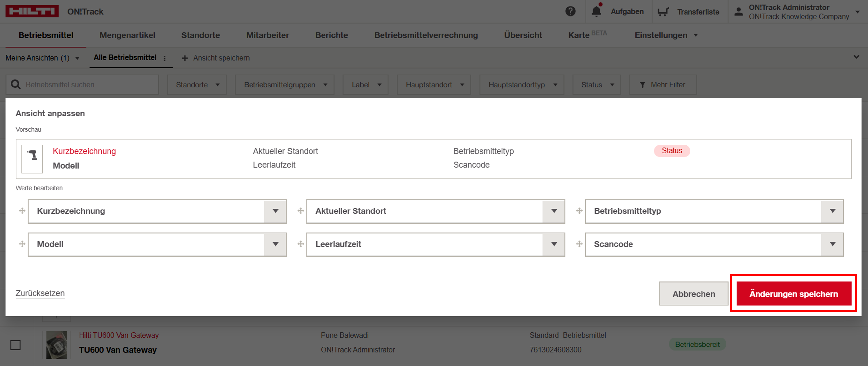Viewport: 868px width, 366px height.
Task: Switch to the Betriebsmittelverrechnung tab
Action: pyautogui.click(x=426, y=35)
